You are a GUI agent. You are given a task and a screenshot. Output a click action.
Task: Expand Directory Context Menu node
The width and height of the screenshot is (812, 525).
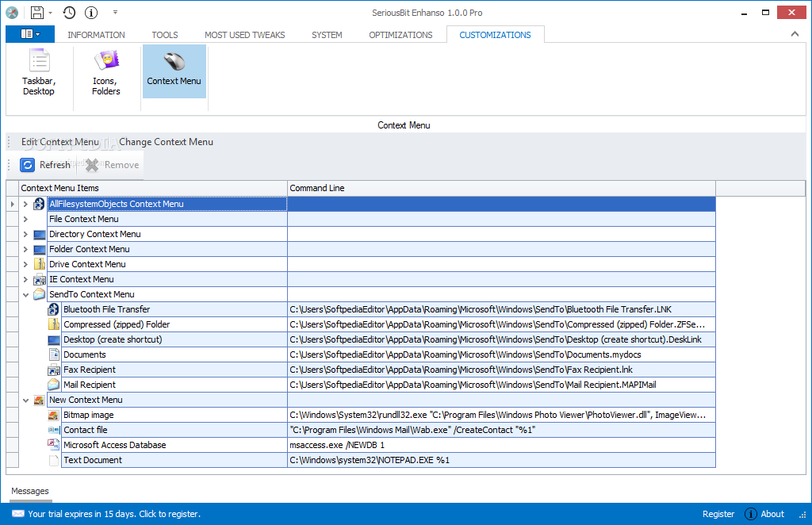[25, 234]
